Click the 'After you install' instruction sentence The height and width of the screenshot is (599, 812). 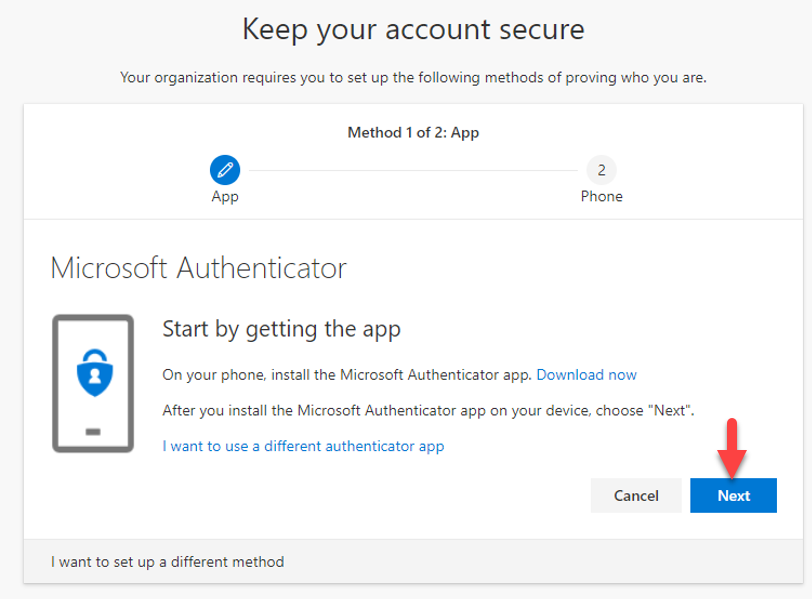click(x=428, y=410)
